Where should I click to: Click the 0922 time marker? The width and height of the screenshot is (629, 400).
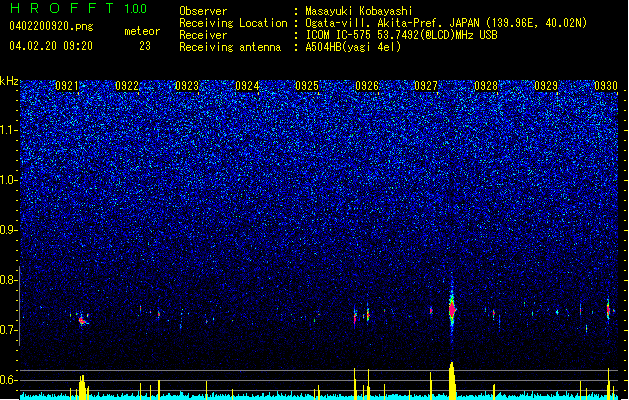pyautogui.click(x=127, y=86)
